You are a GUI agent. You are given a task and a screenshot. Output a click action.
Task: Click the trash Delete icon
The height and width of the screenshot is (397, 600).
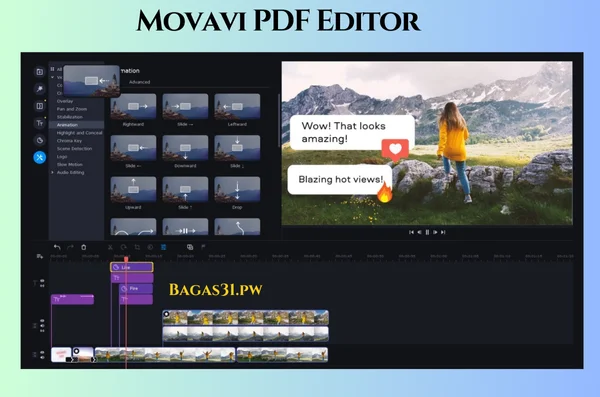pyautogui.click(x=83, y=247)
